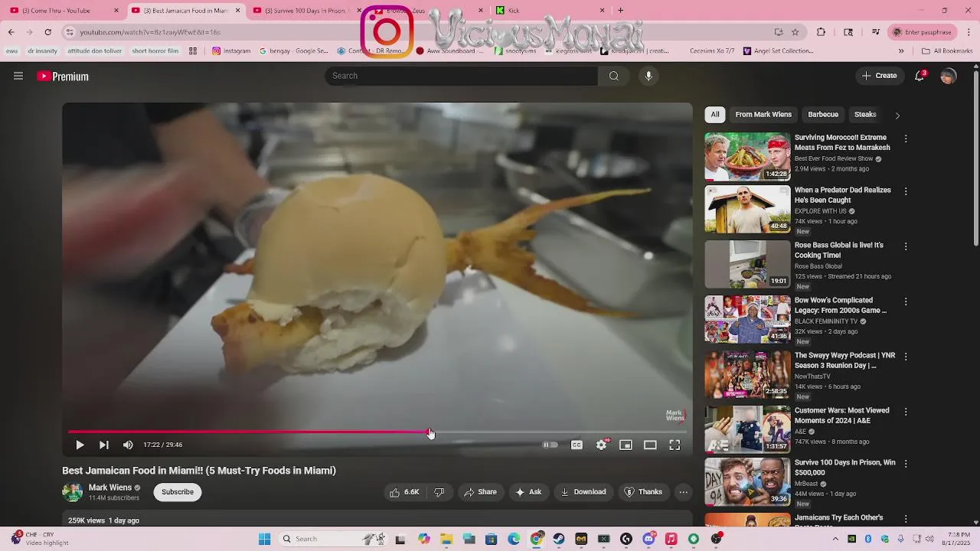Go to the YouTube Premium home logo

[63, 77]
